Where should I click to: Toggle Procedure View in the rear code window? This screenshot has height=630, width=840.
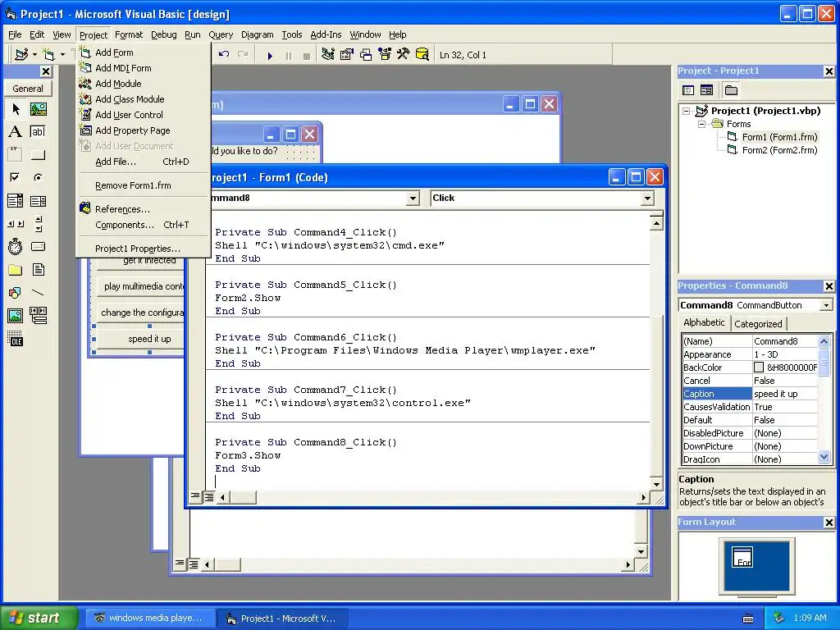[180, 564]
